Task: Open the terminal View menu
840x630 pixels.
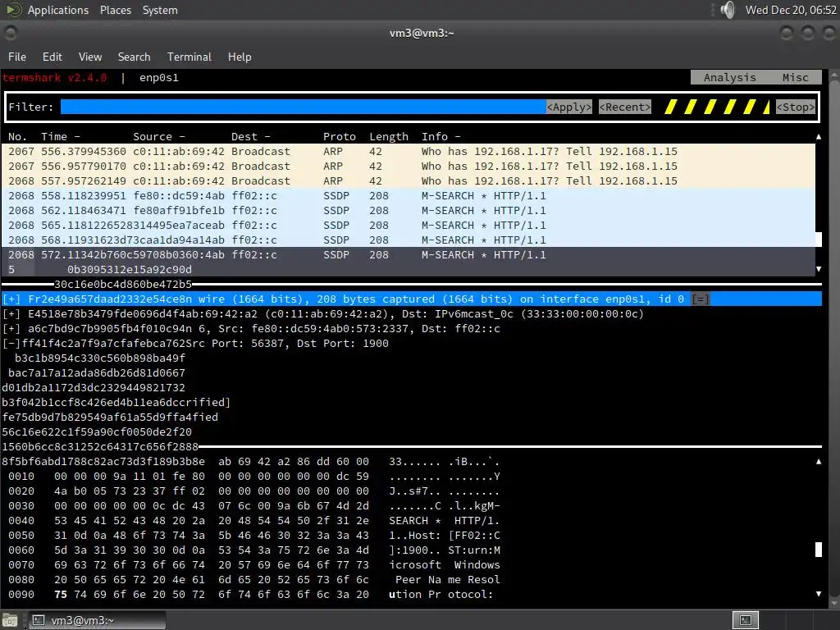Action: coord(90,57)
